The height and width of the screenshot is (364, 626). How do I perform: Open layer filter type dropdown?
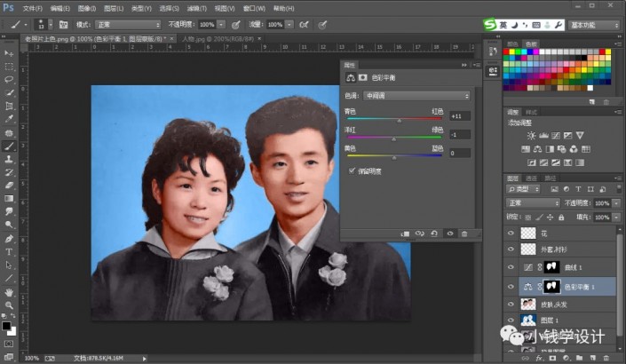click(523, 189)
